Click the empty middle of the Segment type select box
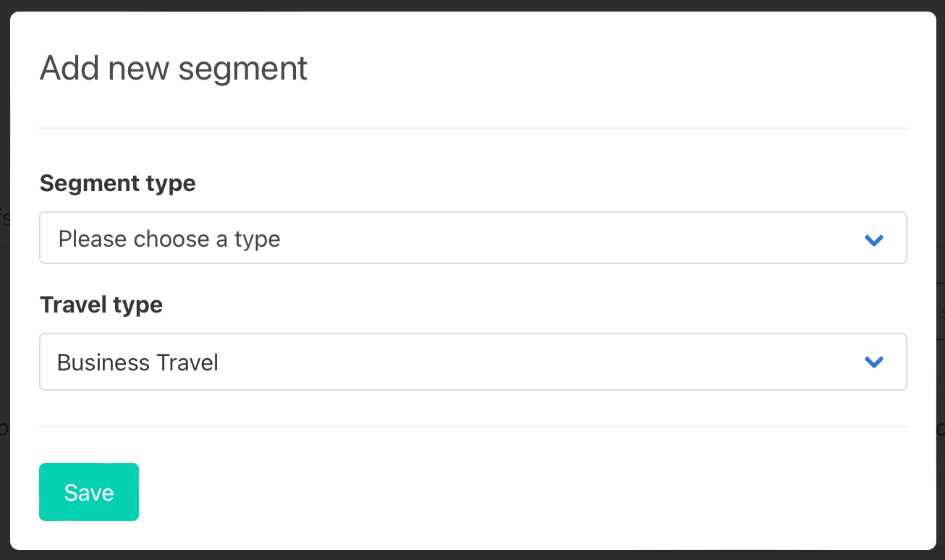This screenshot has height=560, width=945. coord(543,238)
